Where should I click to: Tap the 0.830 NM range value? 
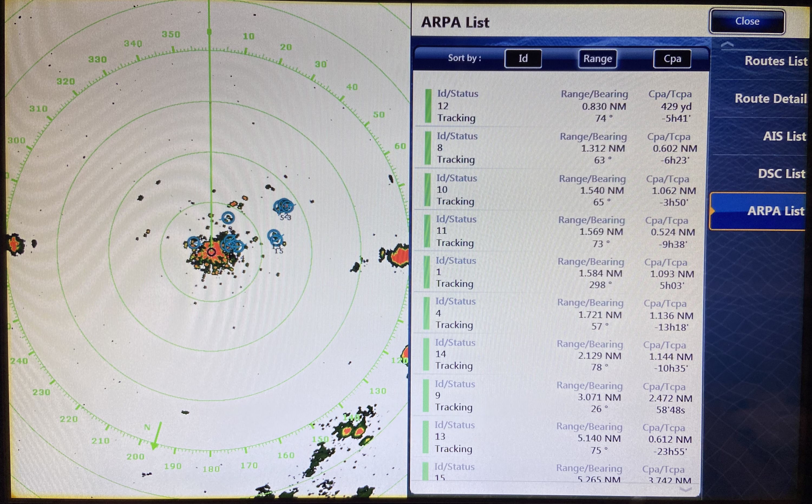pyautogui.click(x=604, y=107)
